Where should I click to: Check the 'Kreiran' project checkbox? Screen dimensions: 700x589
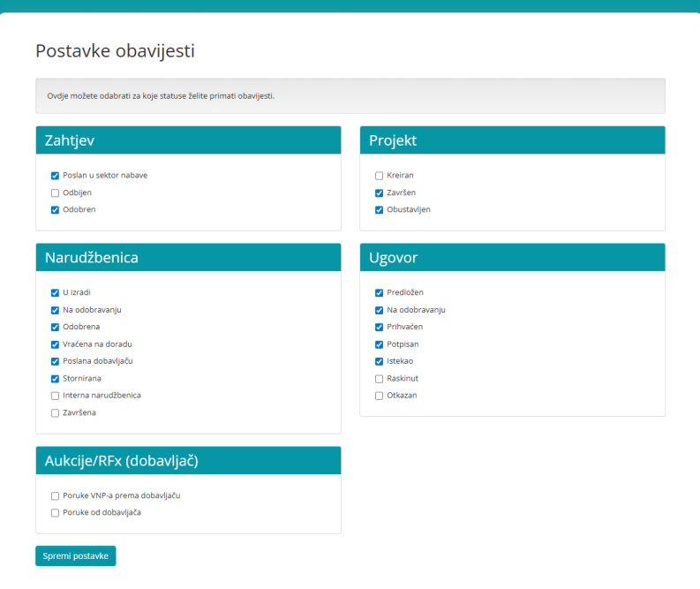coord(379,176)
